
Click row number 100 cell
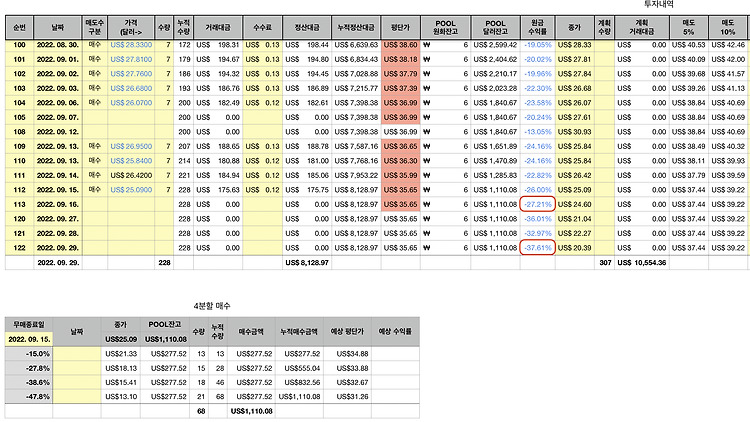[x=19, y=45]
